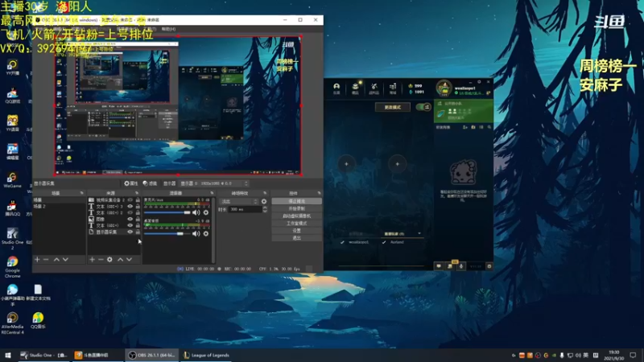The height and width of the screenshot is (362, 644).
Task: Pop out the Sources dock via its header icon
Action: pyautogui.click(x=137, y=193)
